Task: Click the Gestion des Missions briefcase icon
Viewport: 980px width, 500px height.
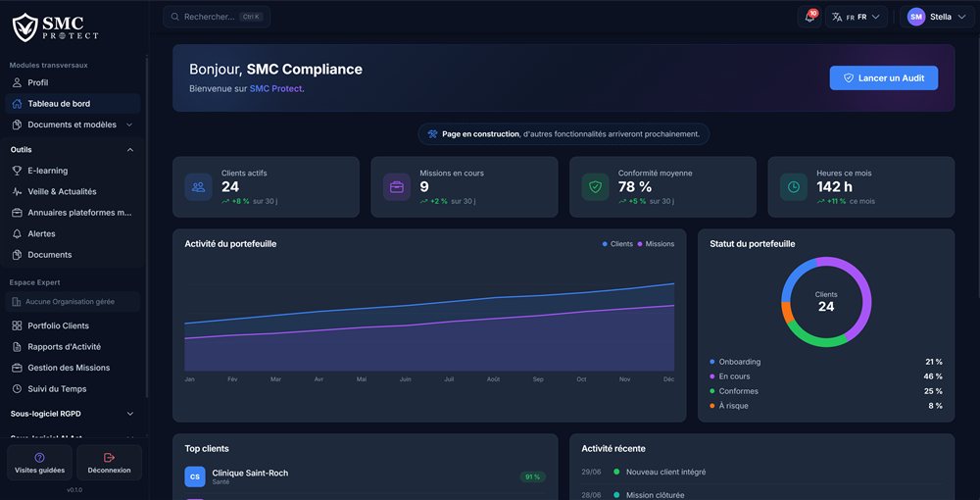Action: click(17, 368)
